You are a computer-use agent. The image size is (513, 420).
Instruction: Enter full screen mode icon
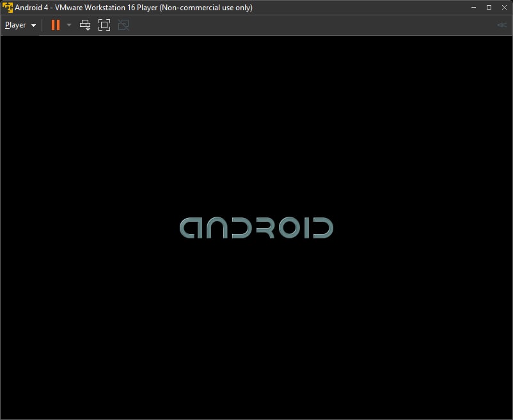[104, 25]
